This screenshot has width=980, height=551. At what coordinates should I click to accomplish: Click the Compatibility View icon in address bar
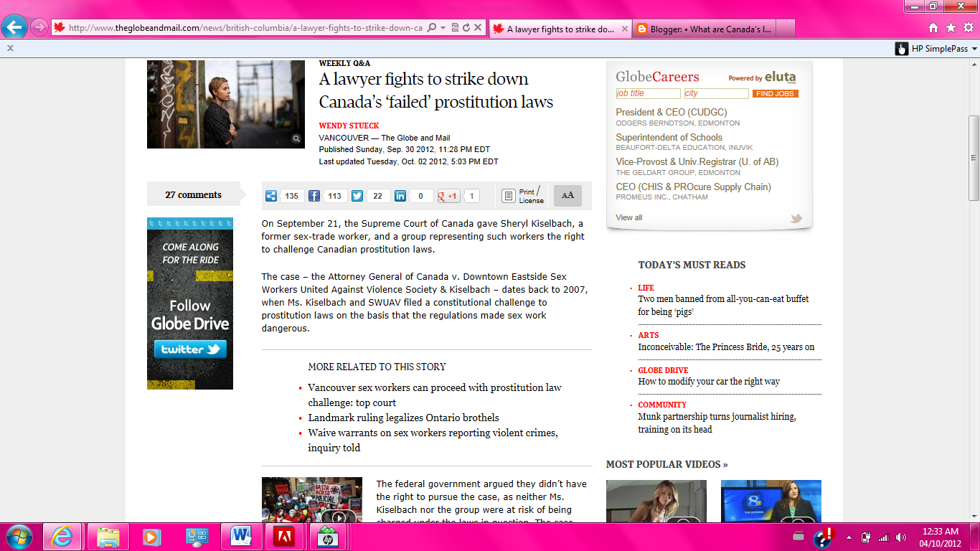point(455,28)
